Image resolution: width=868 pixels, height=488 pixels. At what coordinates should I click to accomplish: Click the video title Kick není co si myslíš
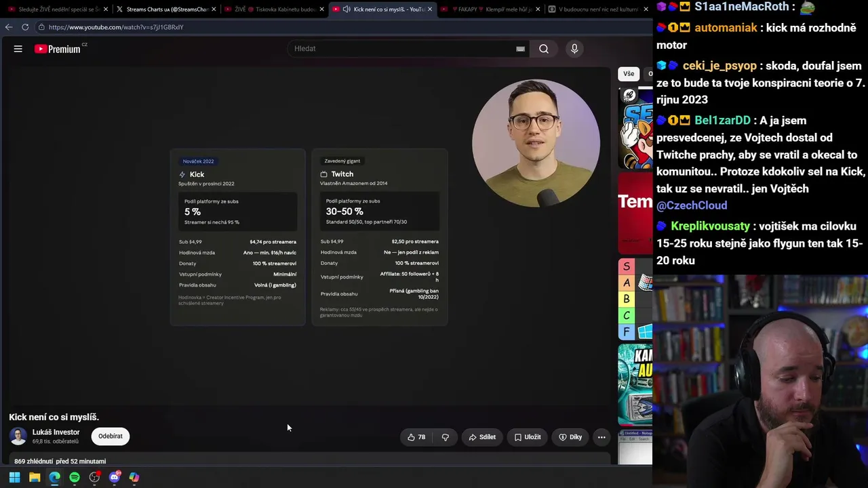(x=54, y=417)
